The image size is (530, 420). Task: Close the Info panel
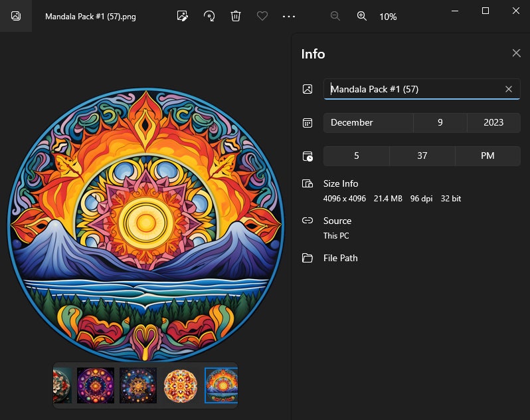(516, 52)
